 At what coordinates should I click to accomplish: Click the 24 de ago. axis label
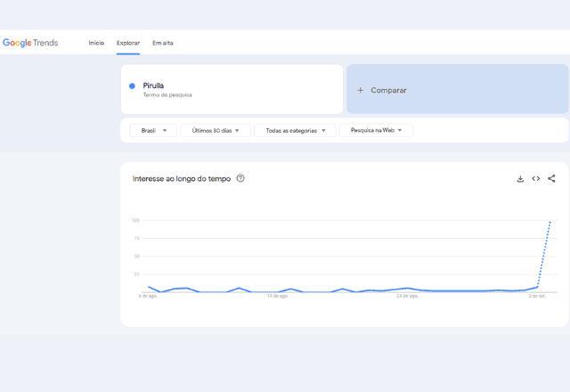pyautogui.click(x=407, y=296)
